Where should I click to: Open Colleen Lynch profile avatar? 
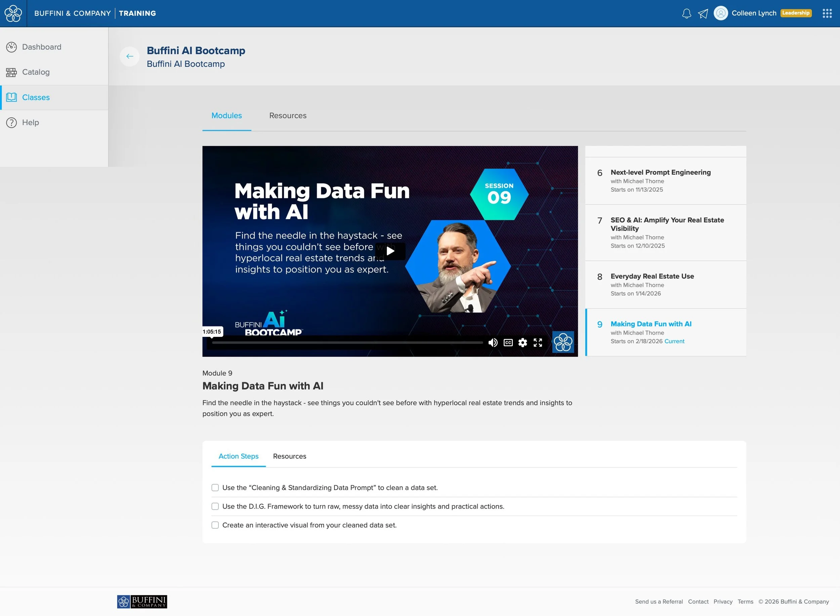click(721, 13)
